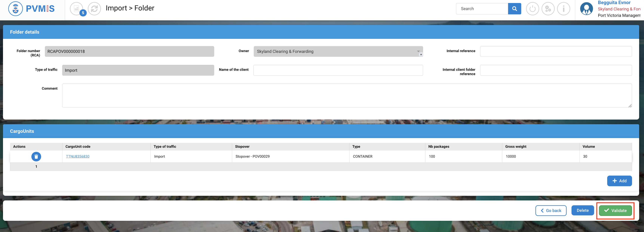Click the Delete folder button
644x232 pixels.
coord(582,211)
